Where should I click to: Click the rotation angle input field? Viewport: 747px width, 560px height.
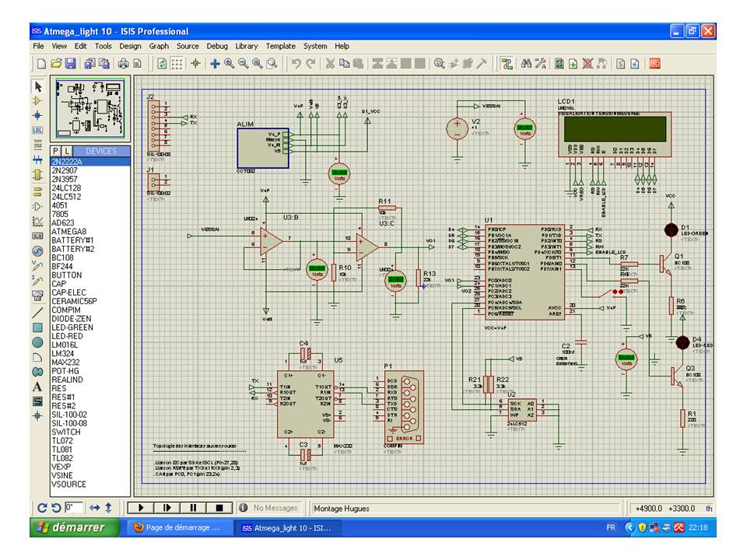pyautogui.click(x=74, y=508)
